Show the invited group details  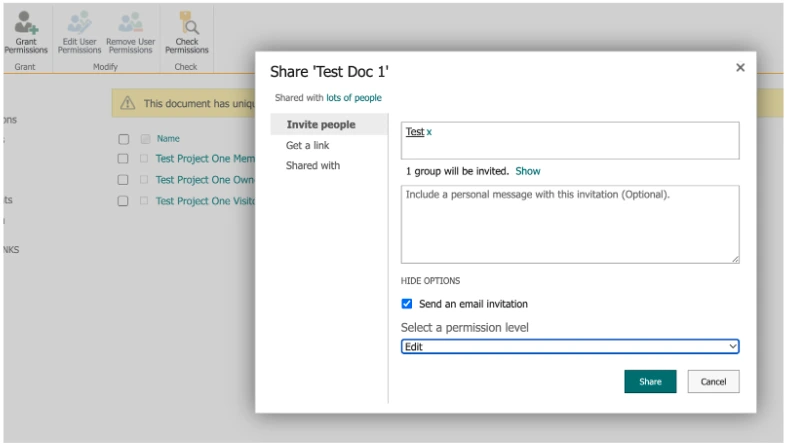(528, 171)
